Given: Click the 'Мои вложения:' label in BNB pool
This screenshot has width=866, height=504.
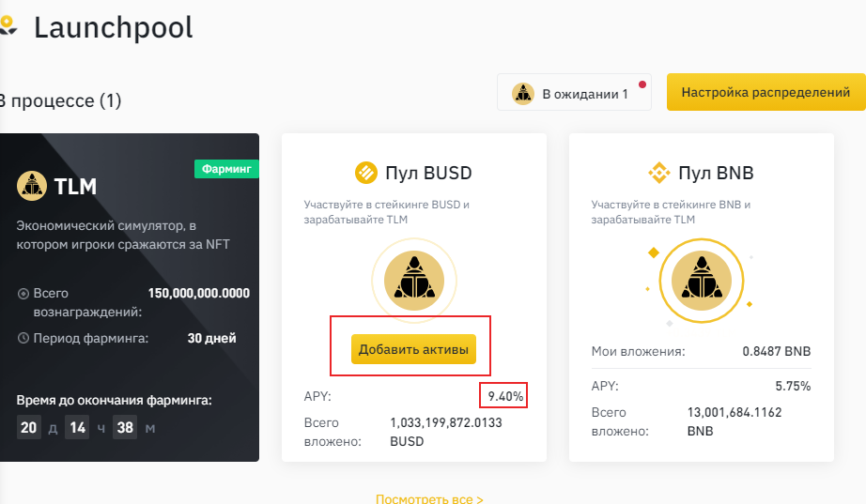Looking at the screenshot, I should tap(638, 351).
